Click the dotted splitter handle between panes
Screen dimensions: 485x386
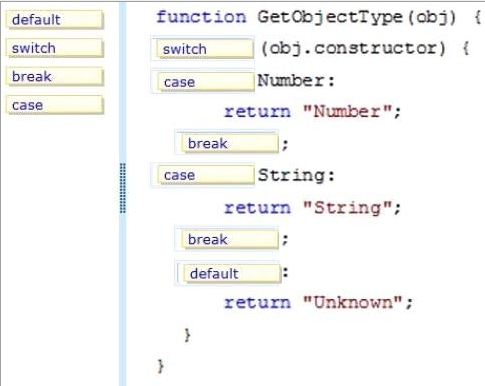123,188
